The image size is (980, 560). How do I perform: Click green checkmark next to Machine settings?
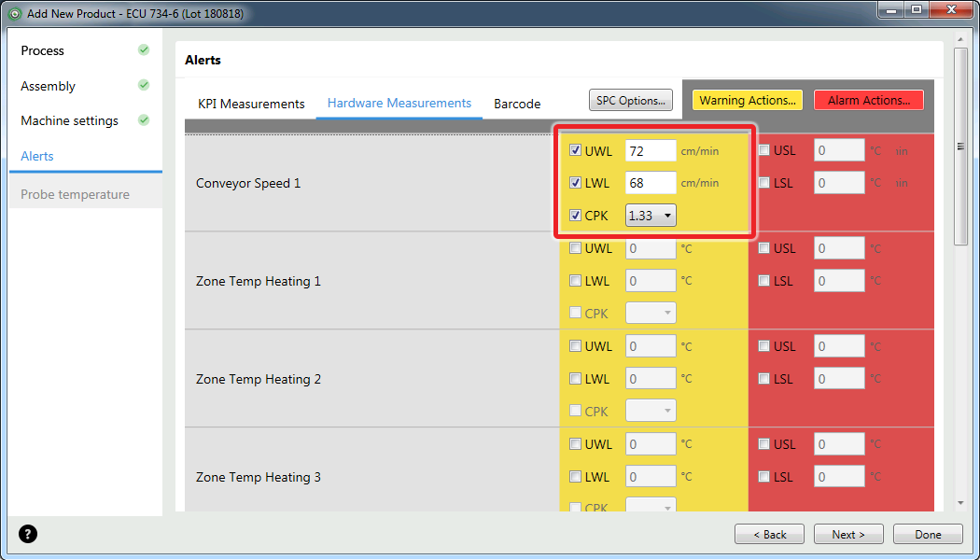[144, 120]
